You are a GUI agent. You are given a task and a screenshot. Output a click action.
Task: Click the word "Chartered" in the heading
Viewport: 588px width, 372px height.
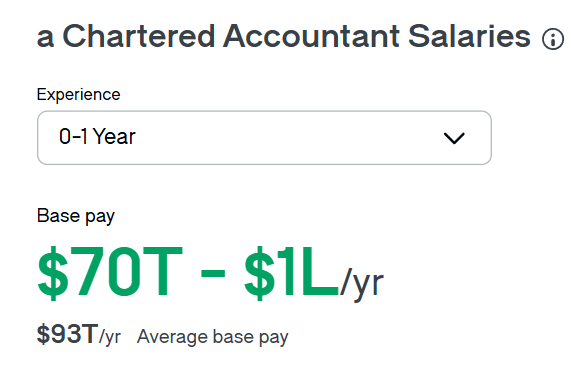pos(138,36)
